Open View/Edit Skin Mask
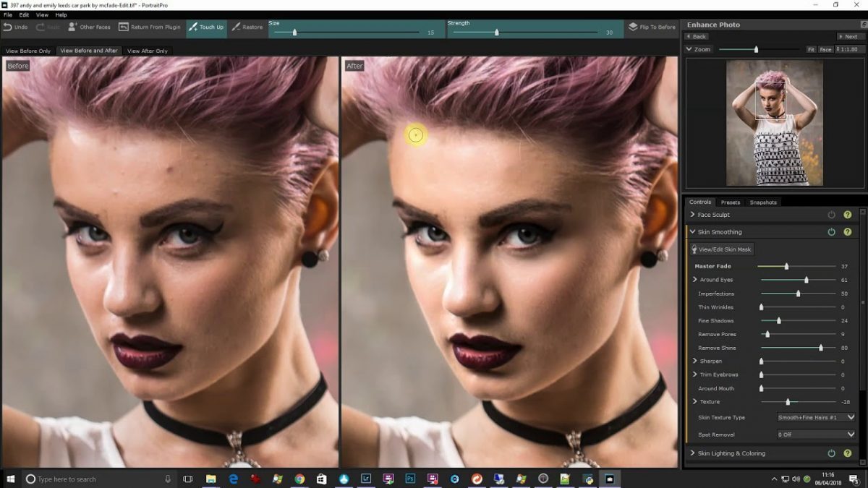 pos(723,249)
